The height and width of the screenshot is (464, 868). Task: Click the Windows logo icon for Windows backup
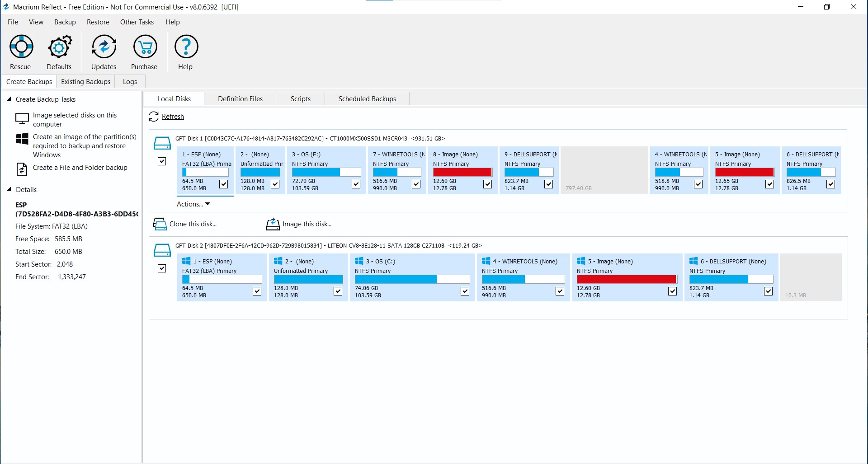click(22, 139)
